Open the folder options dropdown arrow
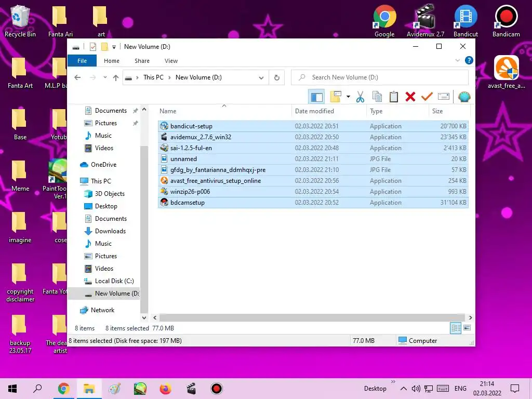This screenshot has width=532, height=399. tap(348, 97)
